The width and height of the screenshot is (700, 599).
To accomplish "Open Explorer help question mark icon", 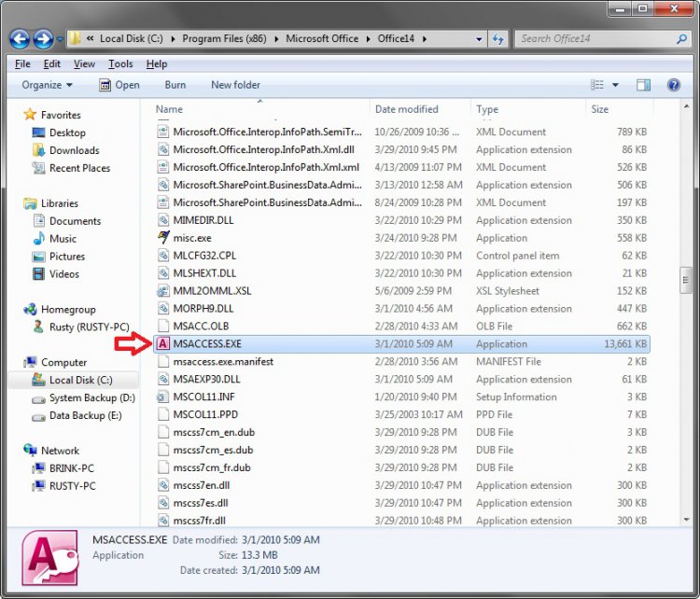I will point(674,85).
